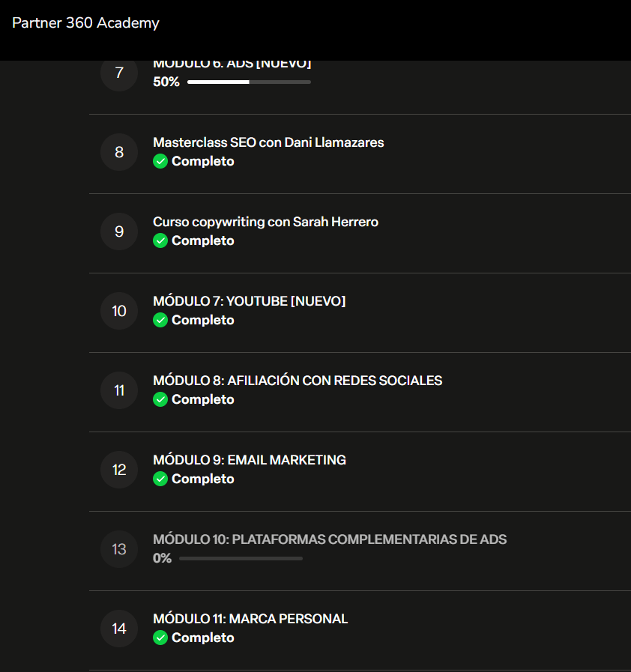The width and height of the screenshot is (631, 672).
Task: Click the green checkmark under MÓDULO 8: AFILIACIÓN
Action: (160, 399)
